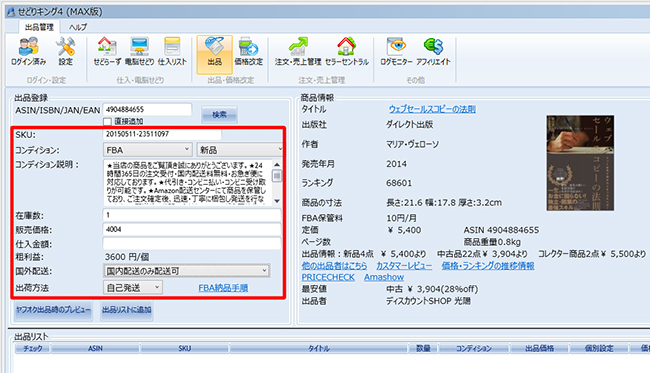Click the condition description scrollbar thumb

click(277, 176)
